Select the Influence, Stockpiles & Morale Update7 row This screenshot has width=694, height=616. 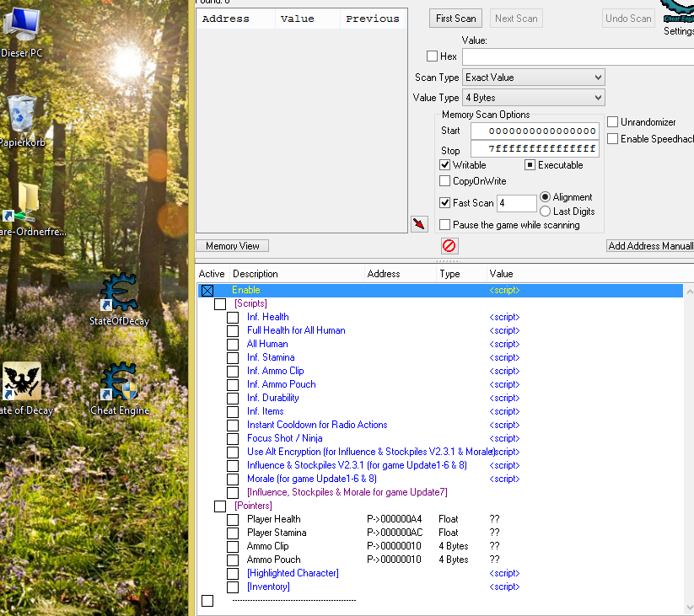(440, 492)
